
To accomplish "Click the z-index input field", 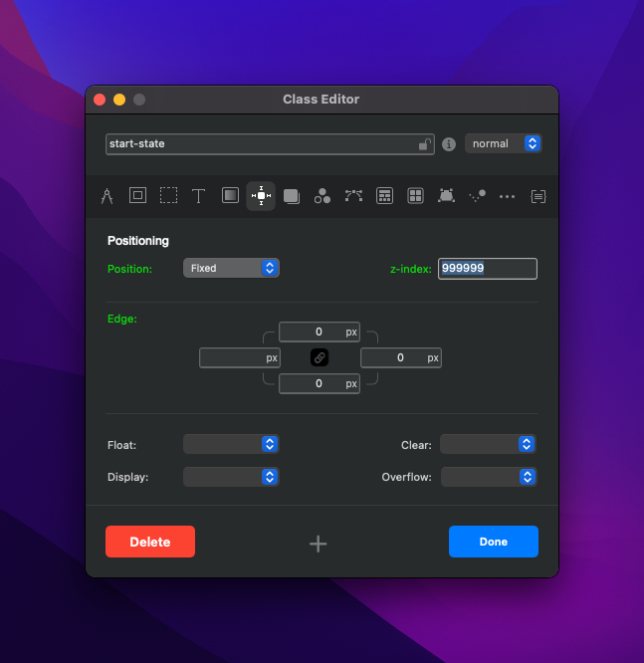I will 487,269.
